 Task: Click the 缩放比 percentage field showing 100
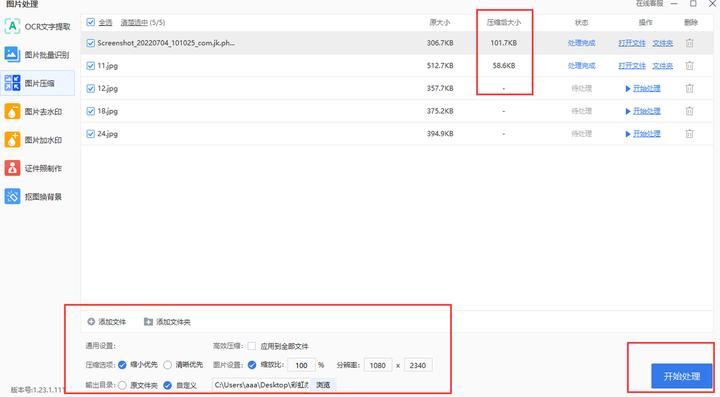click(301, 365)
